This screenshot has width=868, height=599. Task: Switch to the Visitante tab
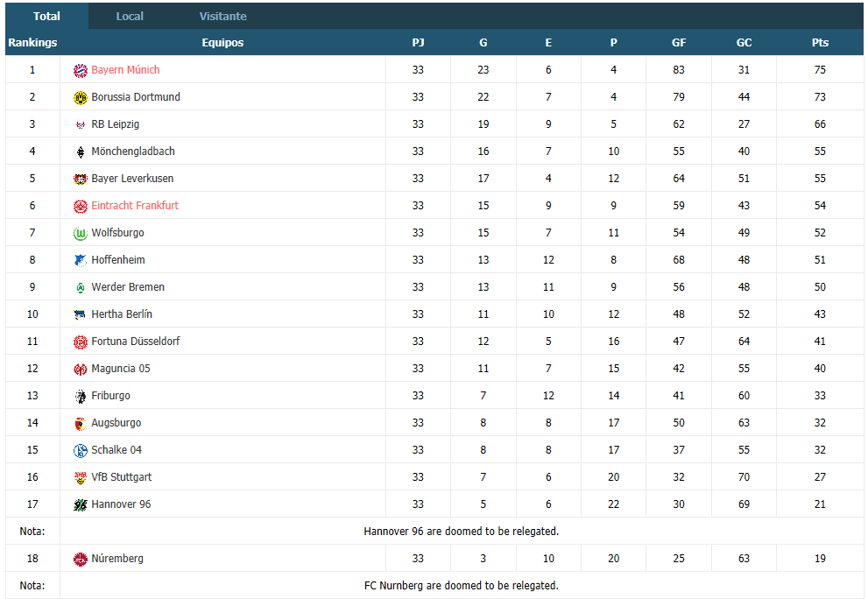[223, 16]
